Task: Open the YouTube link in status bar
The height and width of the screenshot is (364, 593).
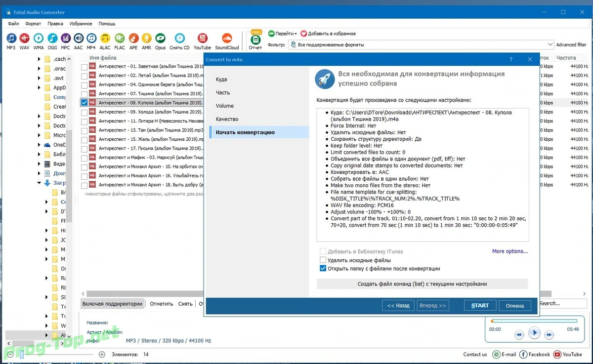Action: 568,354
